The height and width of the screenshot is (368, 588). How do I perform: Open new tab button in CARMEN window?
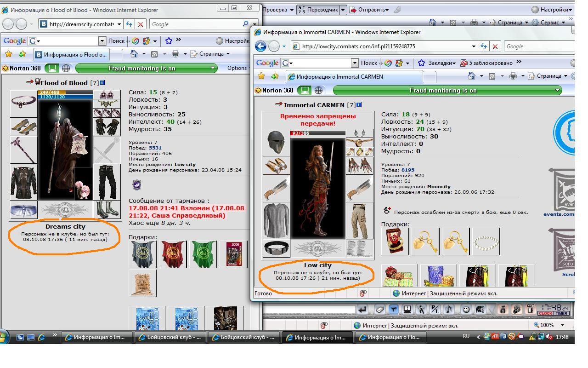click(x=429, y=77)
